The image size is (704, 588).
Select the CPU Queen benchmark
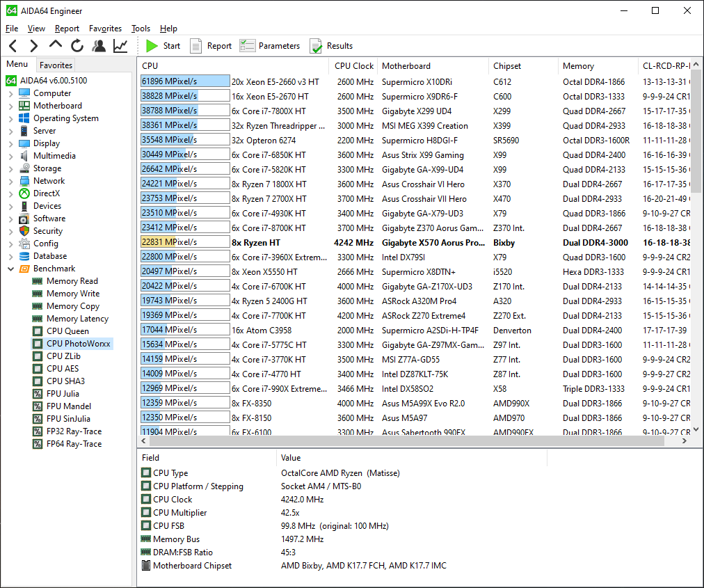tap(67, 331)
